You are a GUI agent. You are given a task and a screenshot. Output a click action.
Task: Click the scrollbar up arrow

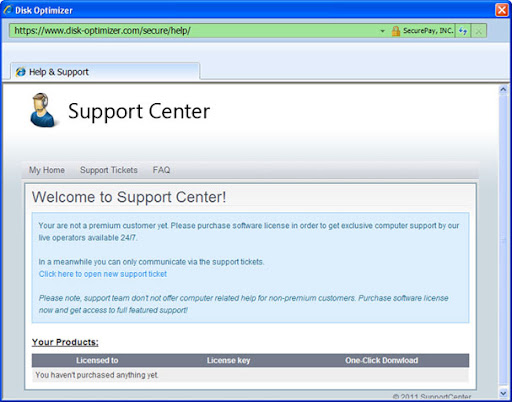point(503,89)
